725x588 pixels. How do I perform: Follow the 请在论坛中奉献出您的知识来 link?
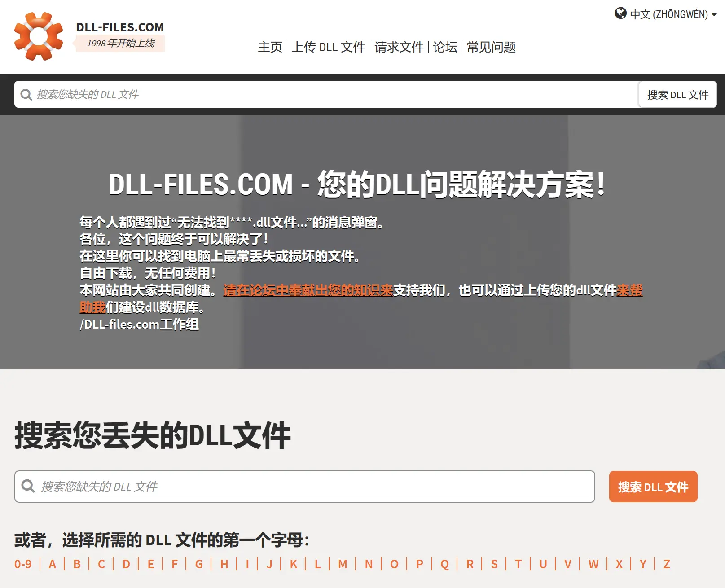click(x=308, y=290)
